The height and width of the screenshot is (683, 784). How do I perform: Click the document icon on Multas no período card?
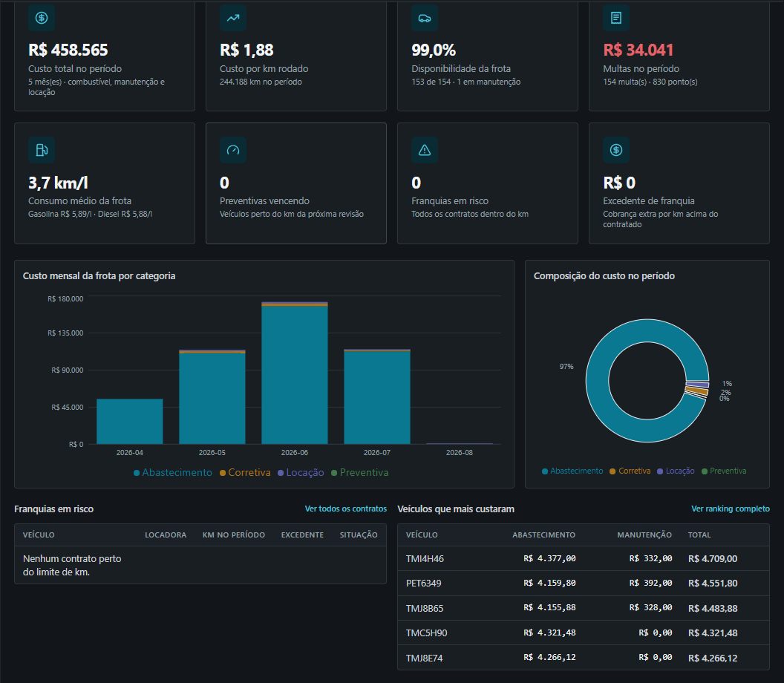pyautogui.click(x=616, y=18)
